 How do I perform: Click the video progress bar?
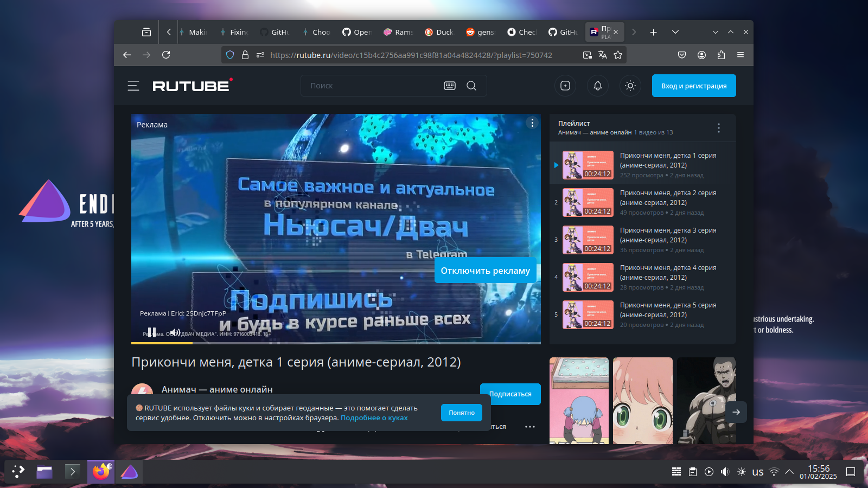pos(336,343)
